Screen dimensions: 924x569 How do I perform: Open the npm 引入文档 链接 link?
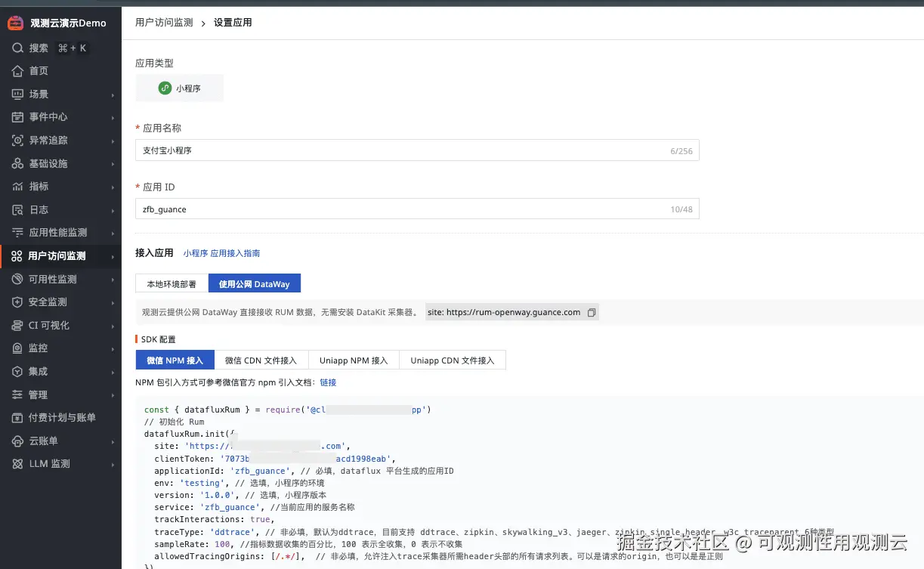(328, 382)
